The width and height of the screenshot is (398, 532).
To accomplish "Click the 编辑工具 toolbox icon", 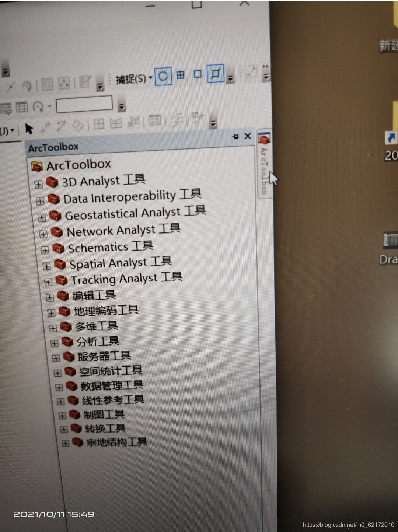I will 63,296.
